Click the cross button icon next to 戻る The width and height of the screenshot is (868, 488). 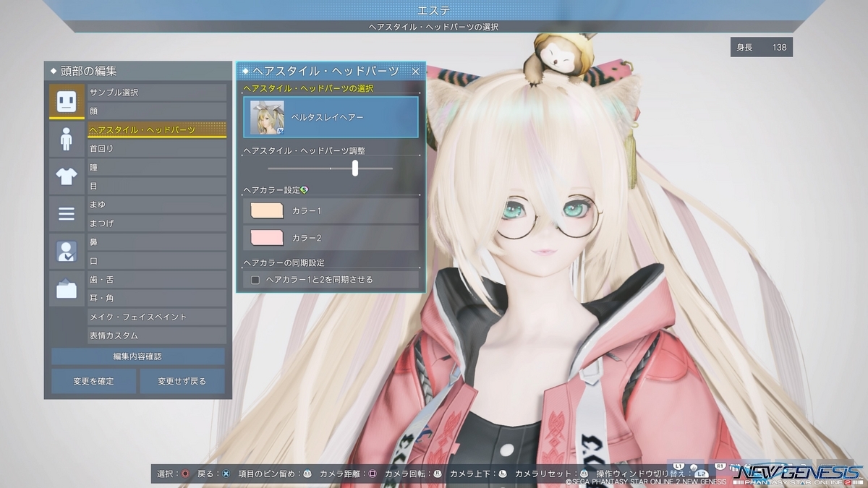(x=226, y=474)
